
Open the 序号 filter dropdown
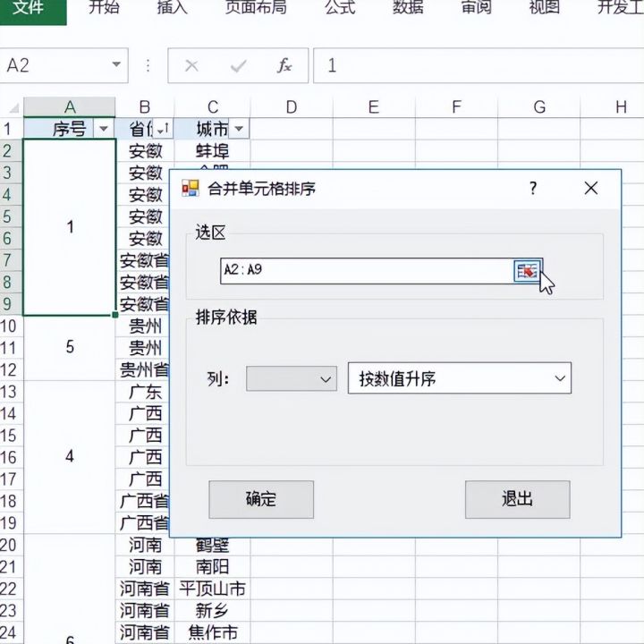pyautogui.click(x=104, y=129)
